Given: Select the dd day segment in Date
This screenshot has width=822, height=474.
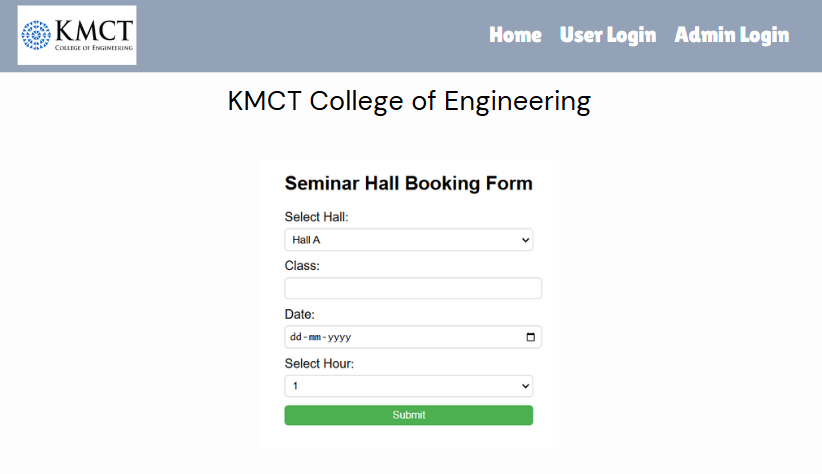Looking at the screenshot, I should [296, 337].
